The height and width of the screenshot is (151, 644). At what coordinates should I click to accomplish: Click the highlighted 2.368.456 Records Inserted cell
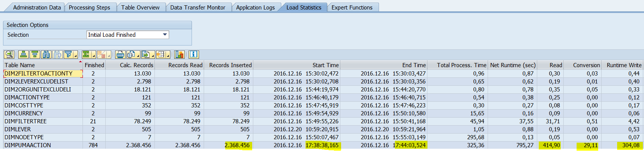[x=237, y=145]
